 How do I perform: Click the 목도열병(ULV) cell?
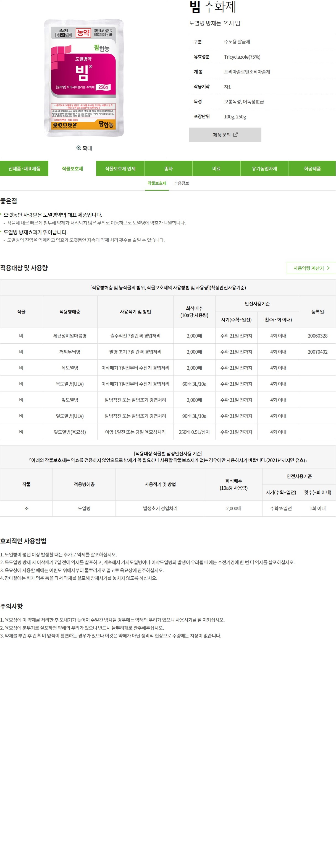tap(70, 384)
